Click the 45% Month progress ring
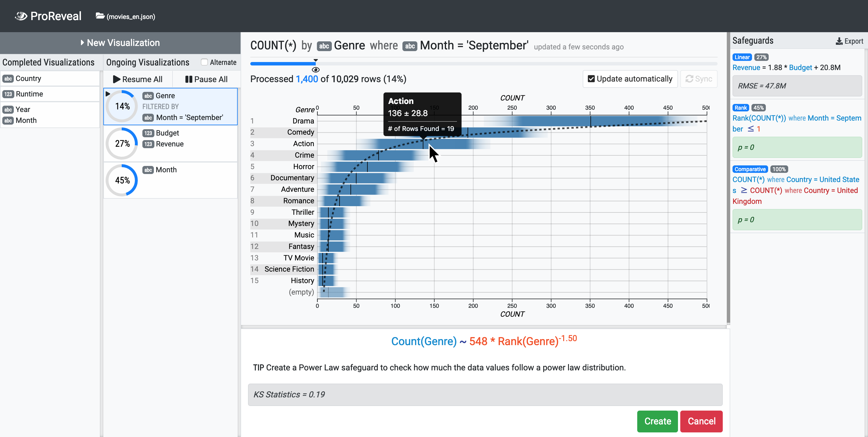The width and height of the screenshot is (868, 437). (x=122, y=180)
